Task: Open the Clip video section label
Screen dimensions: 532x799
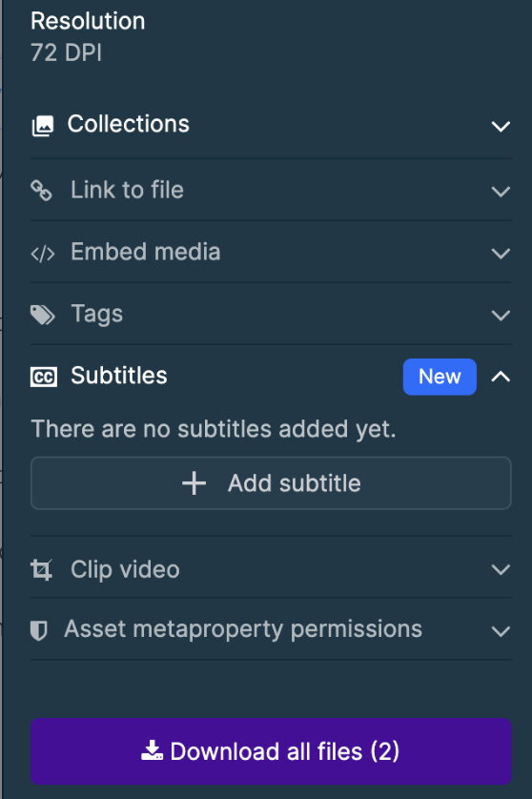Action: coord(125,569)
